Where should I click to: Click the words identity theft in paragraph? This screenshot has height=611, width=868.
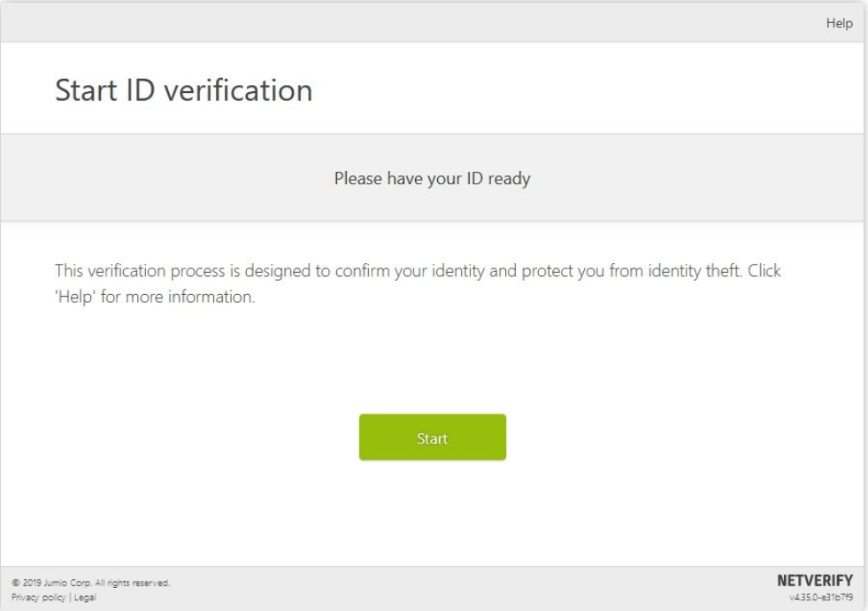695,271
